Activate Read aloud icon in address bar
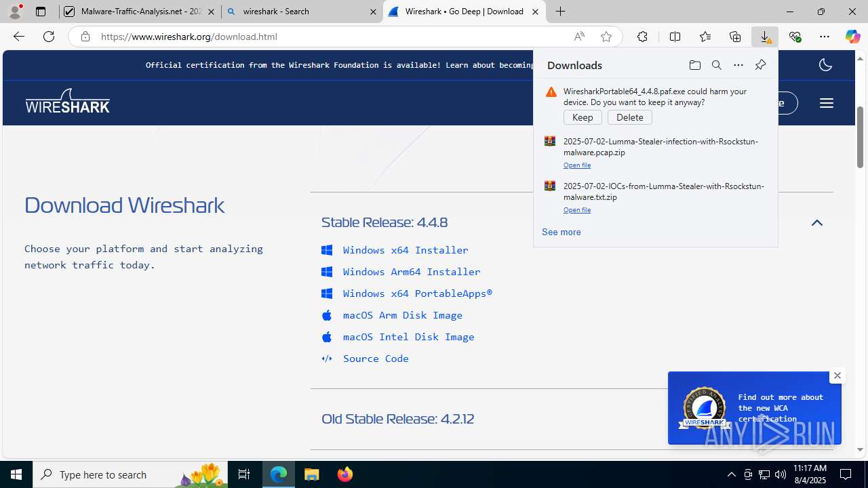 [x=579, y=37]
